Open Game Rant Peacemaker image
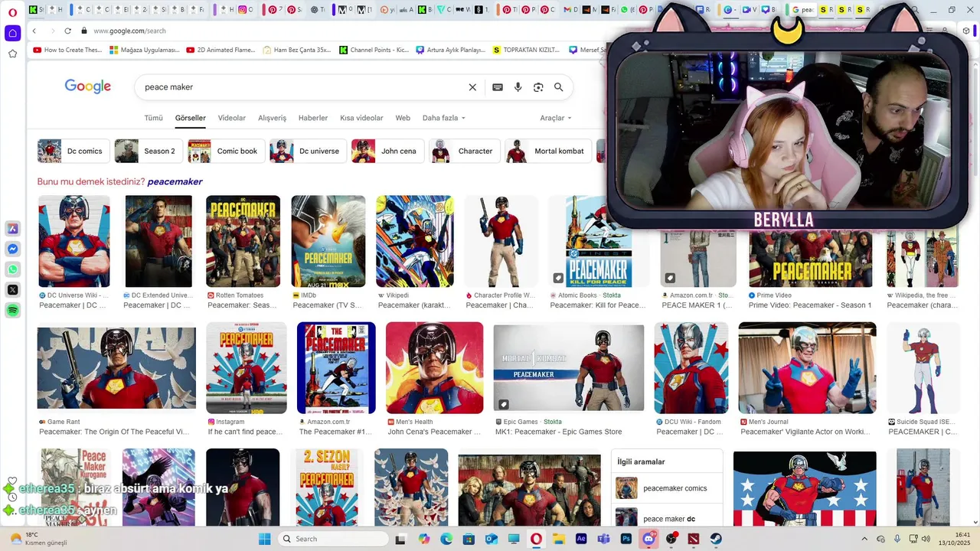The image size is (980, 551). point(116,368)
